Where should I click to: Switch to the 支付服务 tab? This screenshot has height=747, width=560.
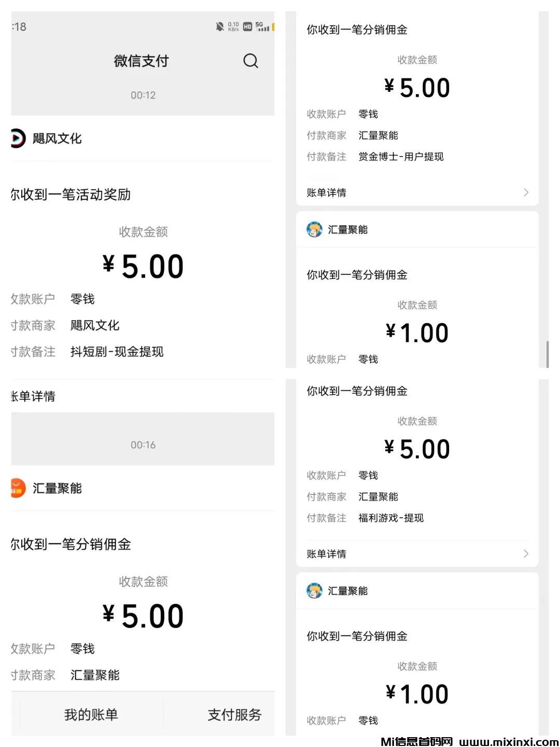234,715
